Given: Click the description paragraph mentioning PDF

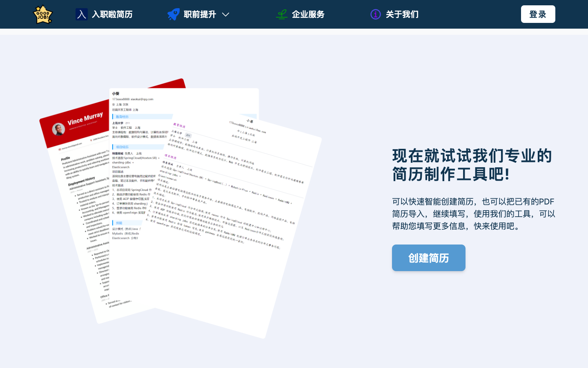Looking at the screenshot, I should pyautogui.click(x=473, y=213).
